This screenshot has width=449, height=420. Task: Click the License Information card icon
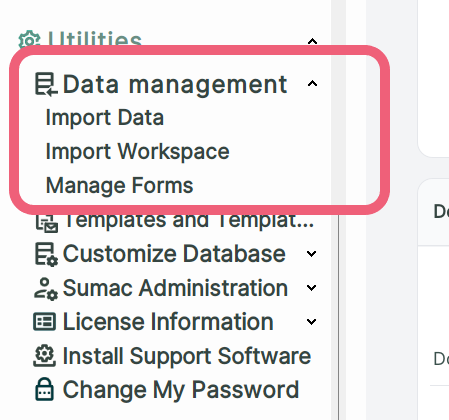pos(45,322)
